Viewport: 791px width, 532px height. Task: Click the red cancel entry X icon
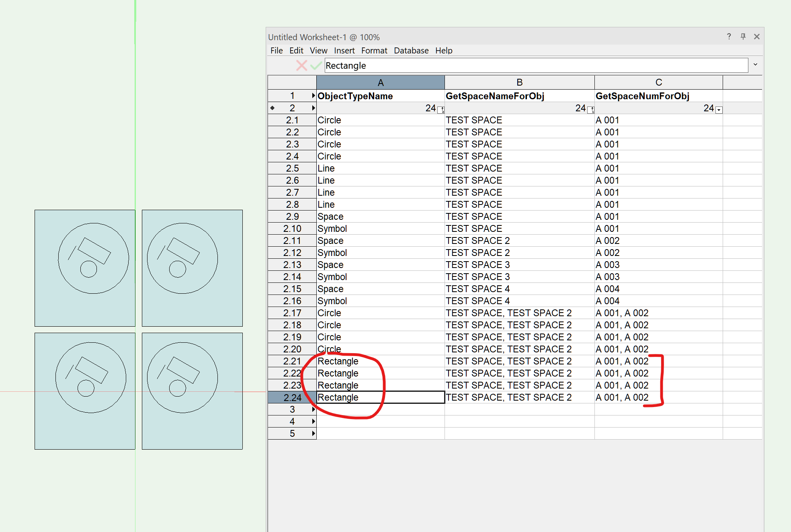point(301,65)
